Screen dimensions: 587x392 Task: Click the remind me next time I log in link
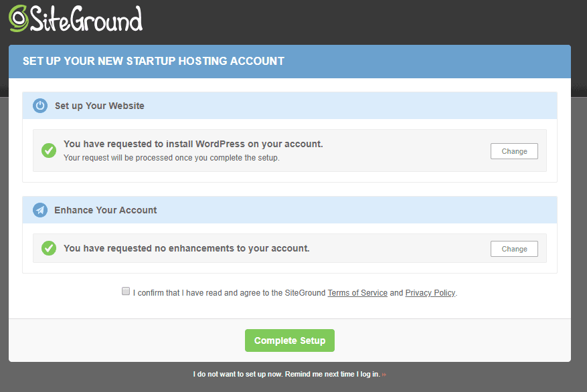point(289,374)
